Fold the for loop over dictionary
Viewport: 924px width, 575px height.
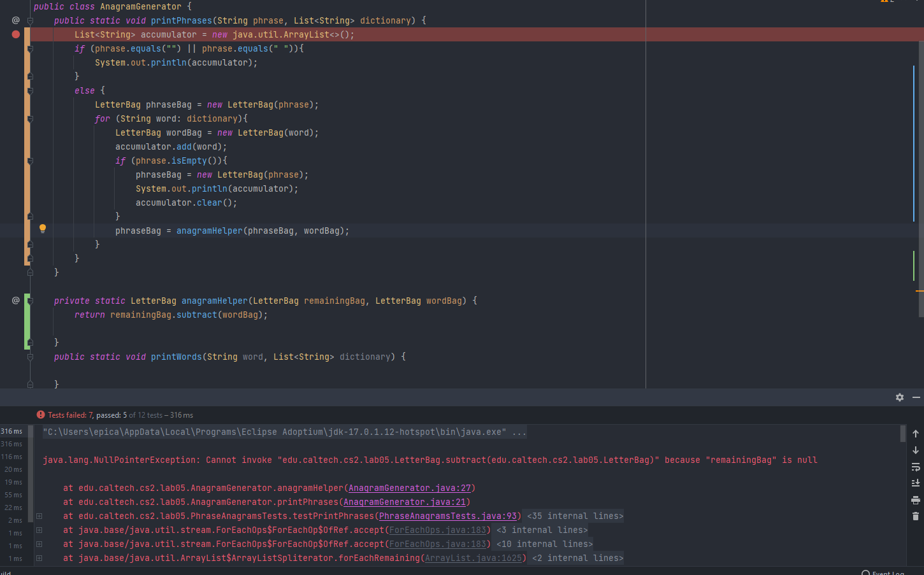(x=30, y=118)
